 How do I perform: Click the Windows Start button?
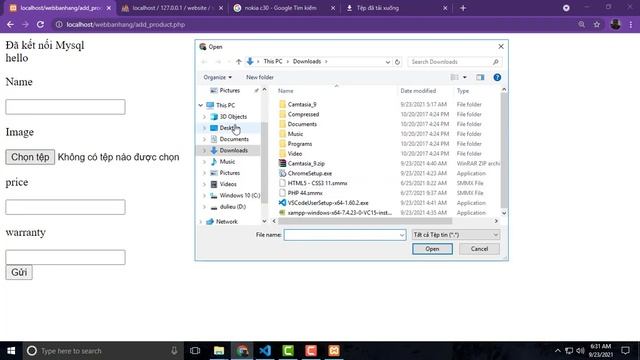tap(11, 351)
